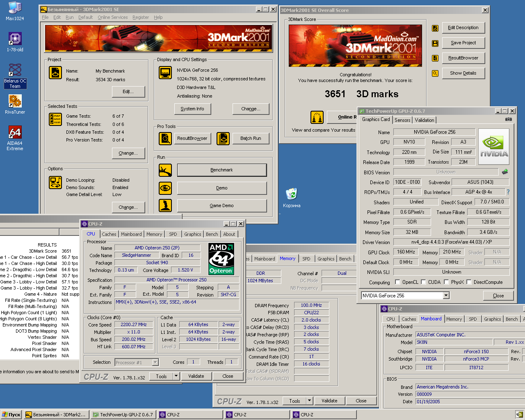
Task: Click the ResultBrowser magnifier icon in Pro Tools
Action: pyautogui.click(x=165, y=139)
